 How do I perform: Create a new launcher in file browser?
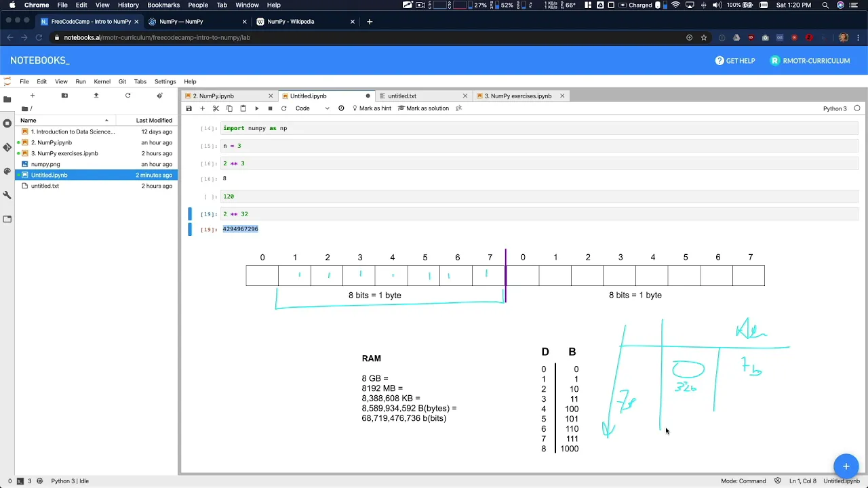click(32, 96)
